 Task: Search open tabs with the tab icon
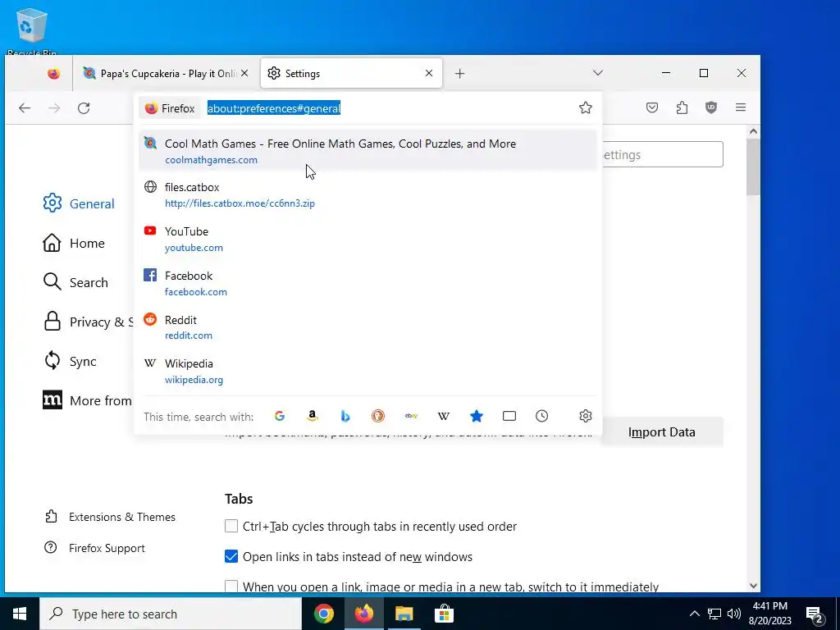tap(509, 416)
